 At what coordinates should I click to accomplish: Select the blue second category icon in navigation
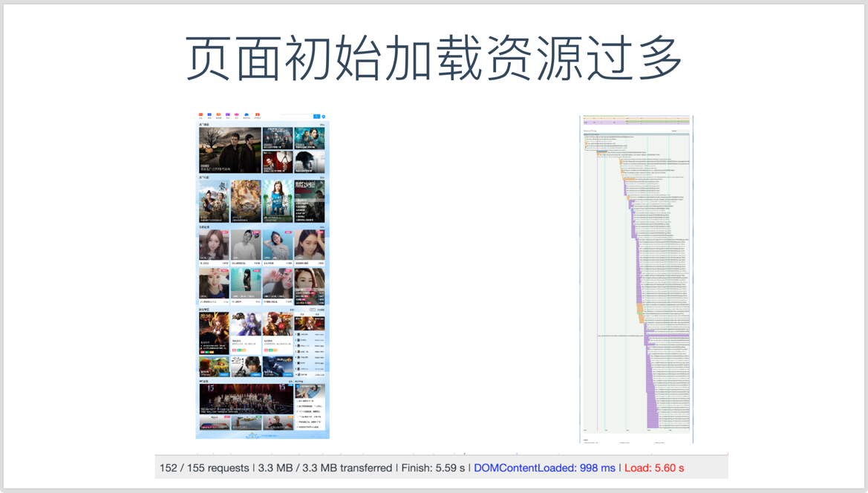click(209, 115)
